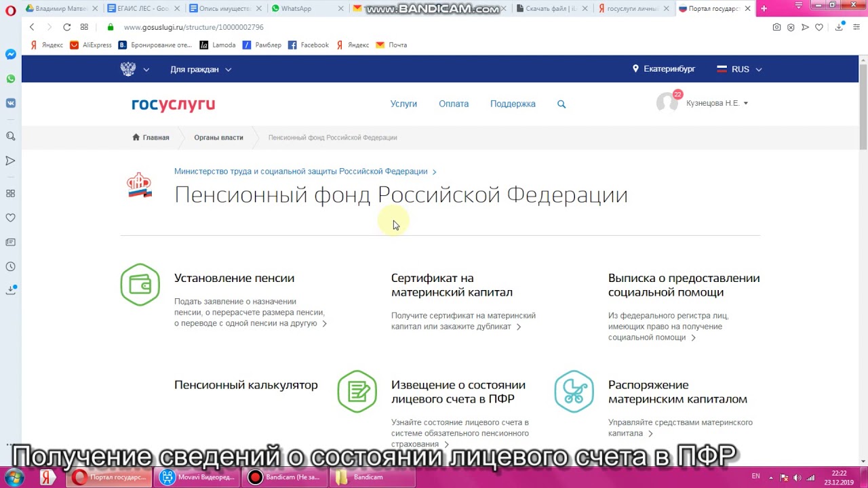Open bookmarks heart in the sidebar
868x488 pixels.
pyautogui.click(x=11, y=218)
